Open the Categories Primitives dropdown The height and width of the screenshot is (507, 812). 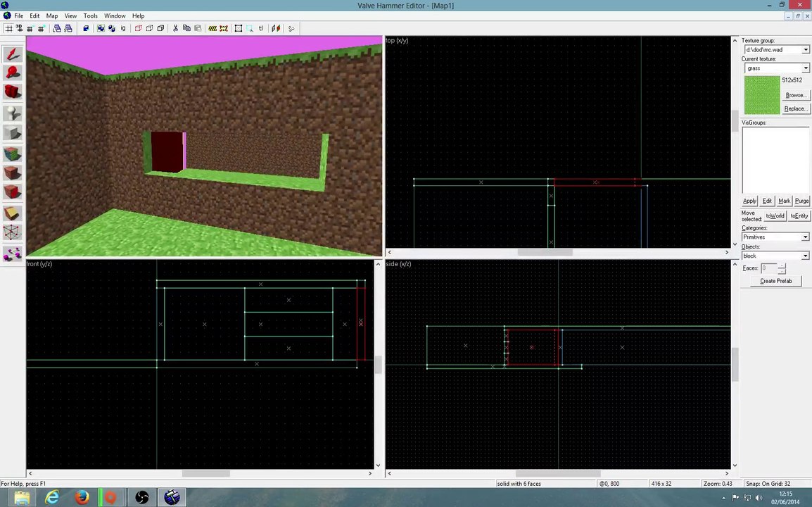(806, 237)
